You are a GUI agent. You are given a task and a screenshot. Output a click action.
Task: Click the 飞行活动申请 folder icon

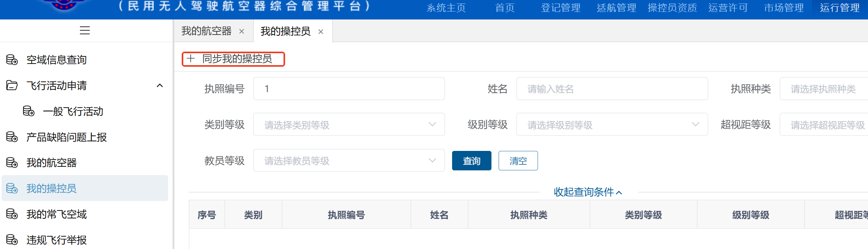pyautogui.click(x=12, y=85)
